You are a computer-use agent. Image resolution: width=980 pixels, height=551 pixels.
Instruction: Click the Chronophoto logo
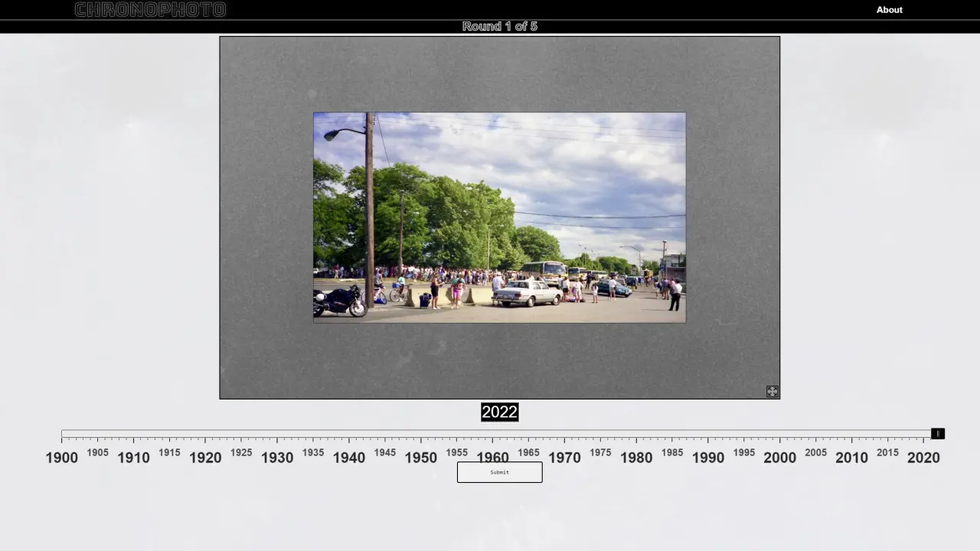(x=150, y=10)
